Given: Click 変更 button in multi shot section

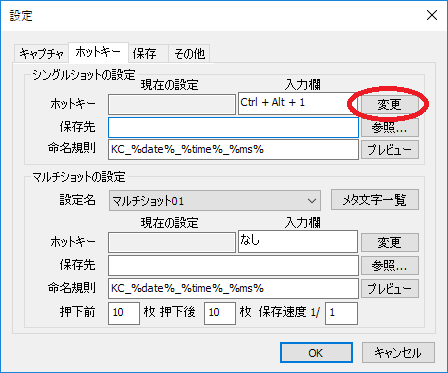Looking at the screenshot, I should (390, 242).
